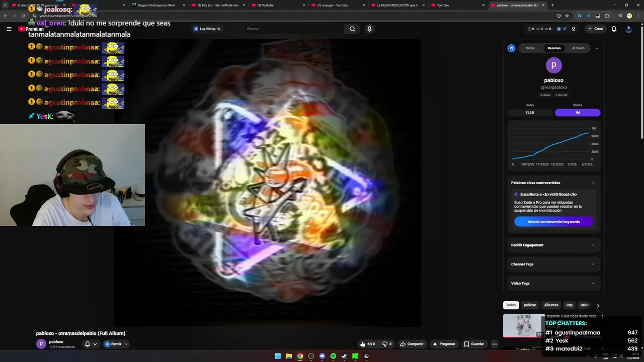Dislike the video with thumbs down
Screen dimensions: 644x362
coord(386,344)
